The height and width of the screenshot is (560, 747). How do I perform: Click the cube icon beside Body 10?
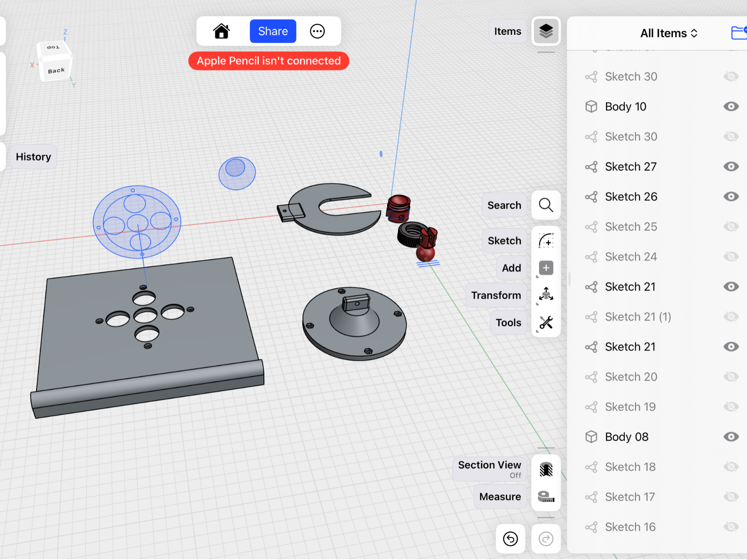pos(591,107)
